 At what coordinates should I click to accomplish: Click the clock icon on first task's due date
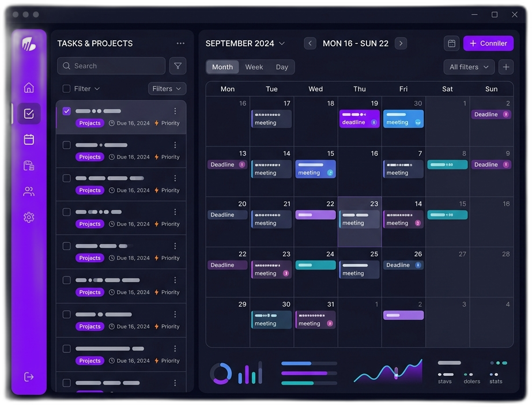point(112,123)
